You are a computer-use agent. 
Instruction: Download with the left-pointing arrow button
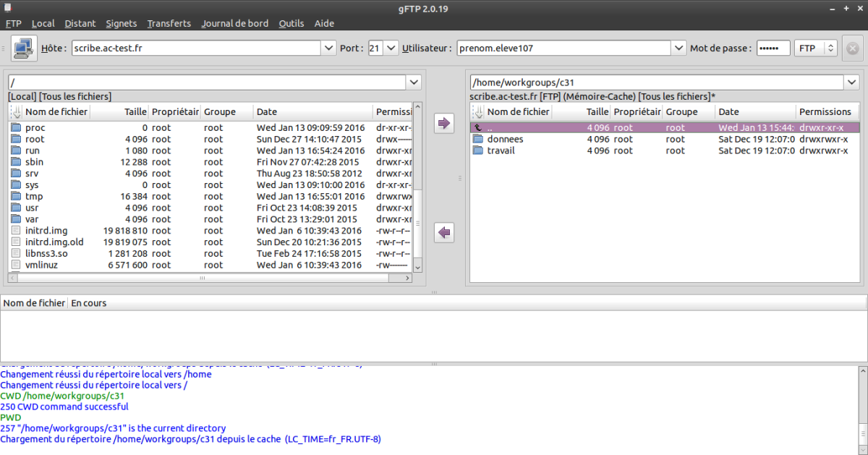444,232
